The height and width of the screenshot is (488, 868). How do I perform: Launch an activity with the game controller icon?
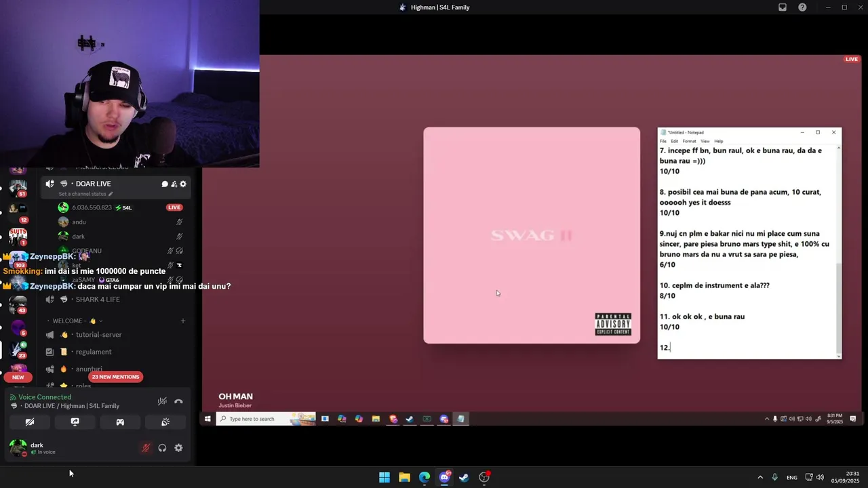120,422
